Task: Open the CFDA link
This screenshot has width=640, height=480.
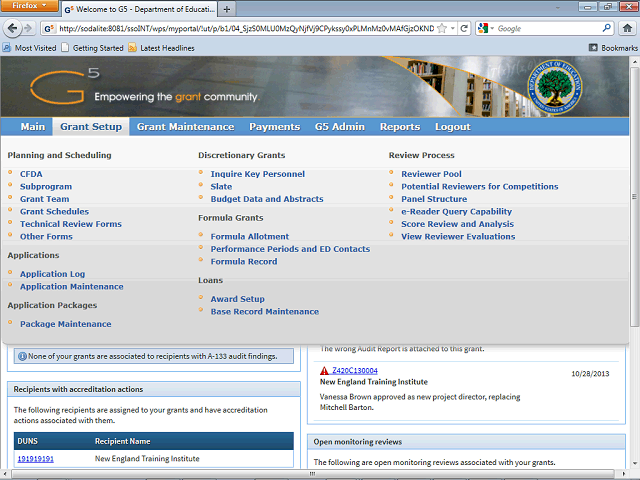Action: (31, 174)
